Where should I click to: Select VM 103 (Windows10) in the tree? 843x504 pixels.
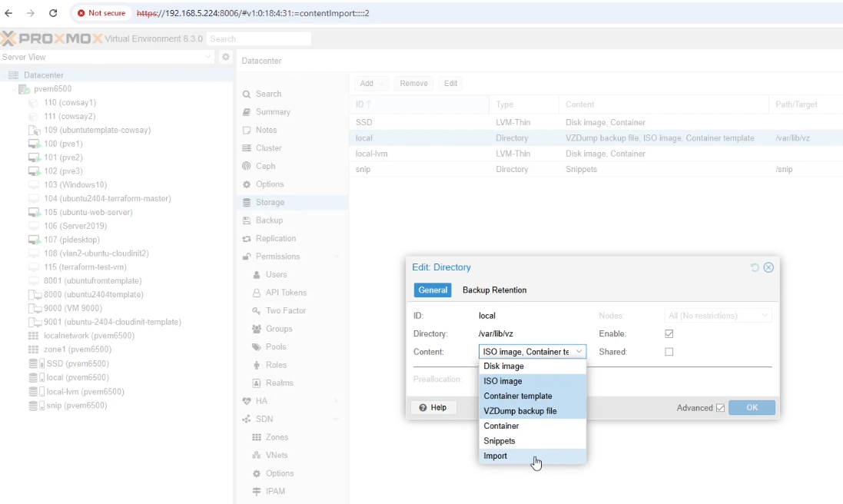click(75, 185)
